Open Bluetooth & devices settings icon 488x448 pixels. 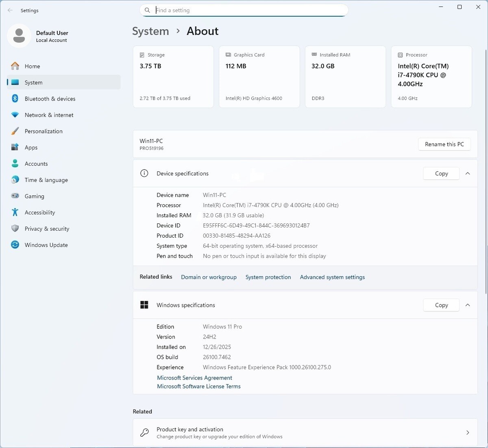pyautogui.click(x=15, y=98)
